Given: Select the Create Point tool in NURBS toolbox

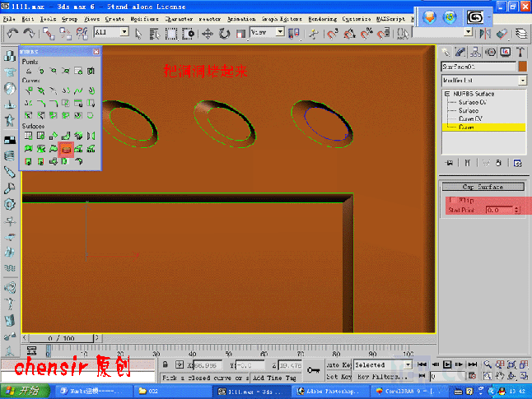Looking at the screenshot, I should (29, 71).
